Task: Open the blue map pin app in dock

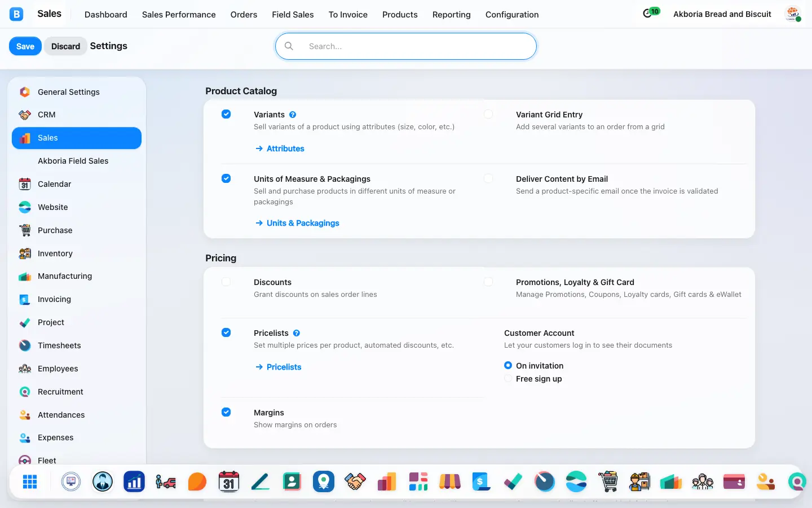Action: 324,481
